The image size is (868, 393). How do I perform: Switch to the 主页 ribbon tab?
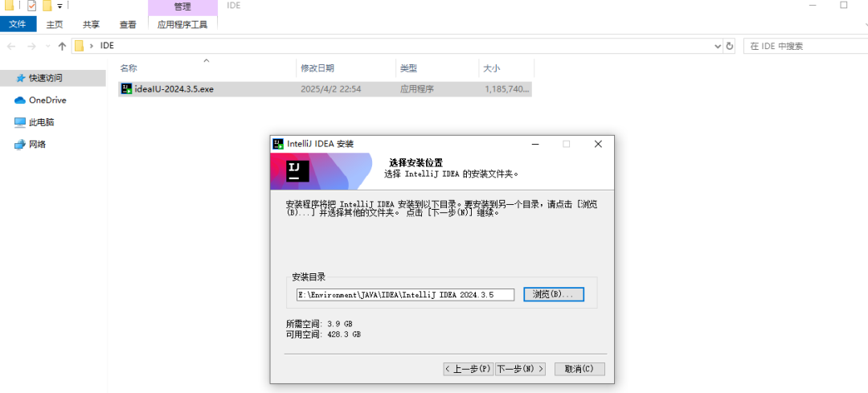(x=55, y=24)
